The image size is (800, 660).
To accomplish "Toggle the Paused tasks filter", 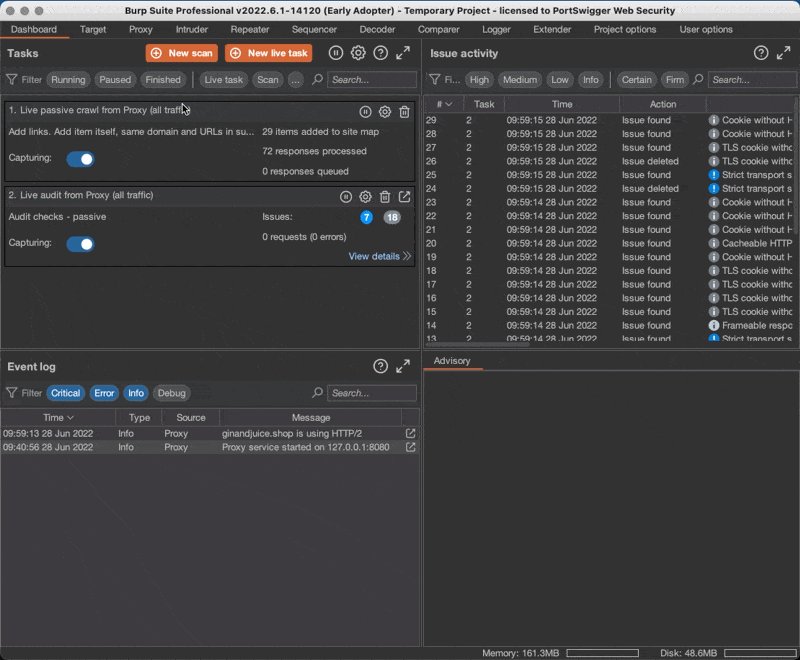I will 115,80.
